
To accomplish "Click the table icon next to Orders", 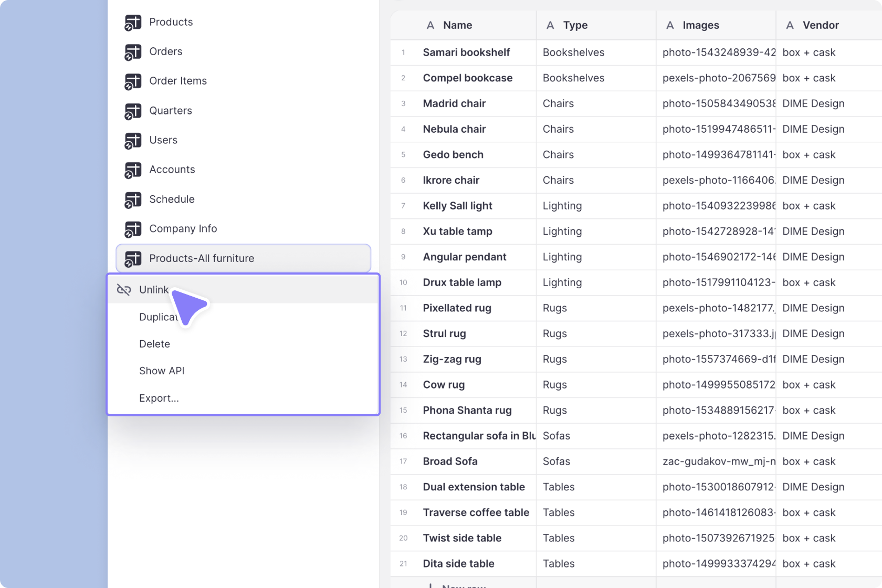I will coord(133,52).
